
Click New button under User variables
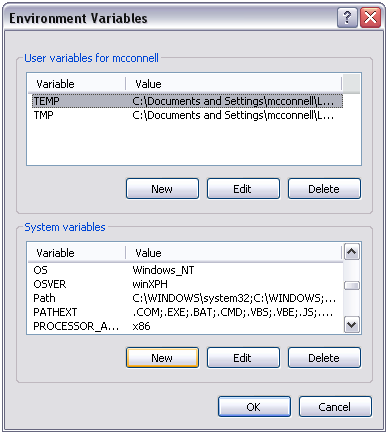(x=162, y=189)
